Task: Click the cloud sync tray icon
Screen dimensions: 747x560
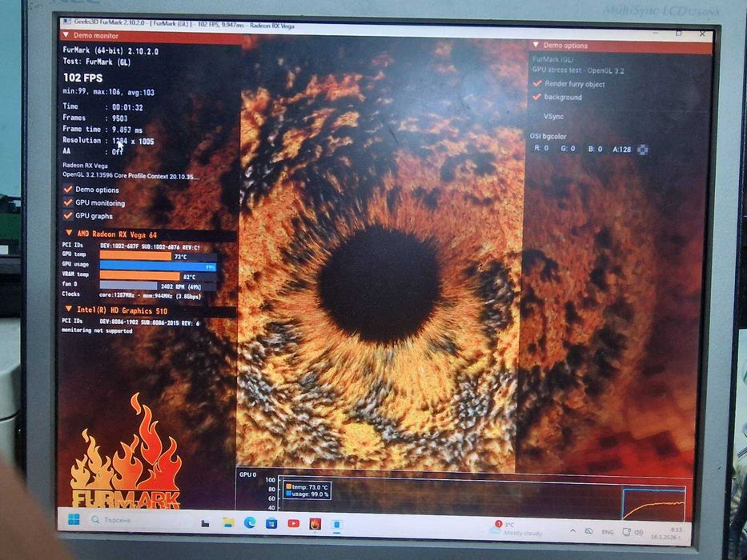Action: click(589, 531)
